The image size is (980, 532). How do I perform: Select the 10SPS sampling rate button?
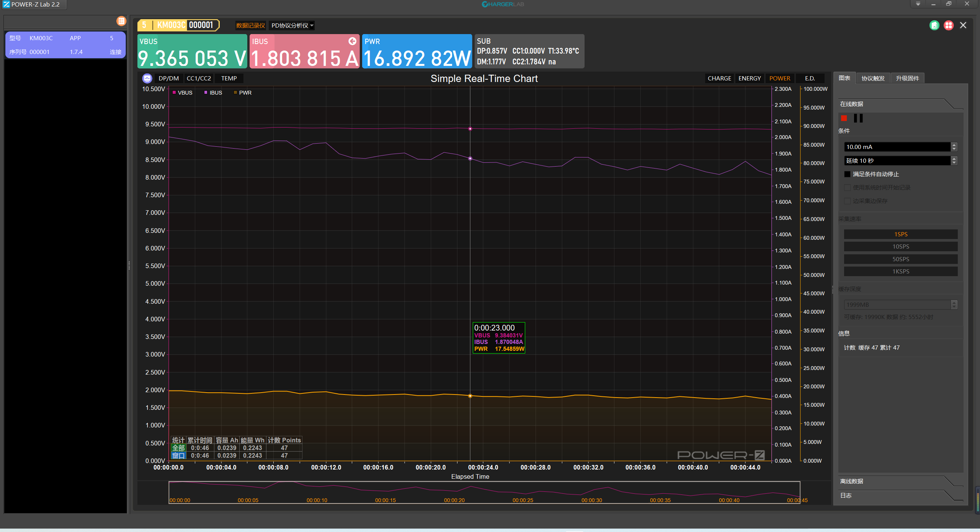pos(900,246)
